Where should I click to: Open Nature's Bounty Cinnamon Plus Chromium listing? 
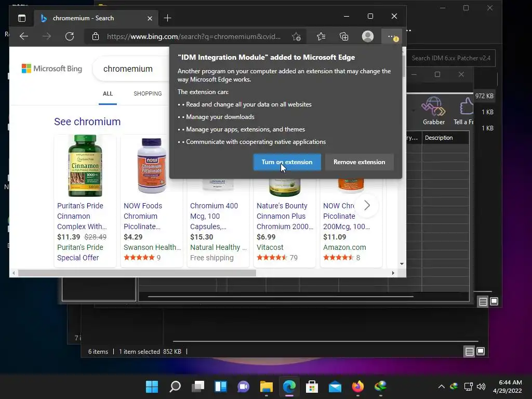click(285, 216)
